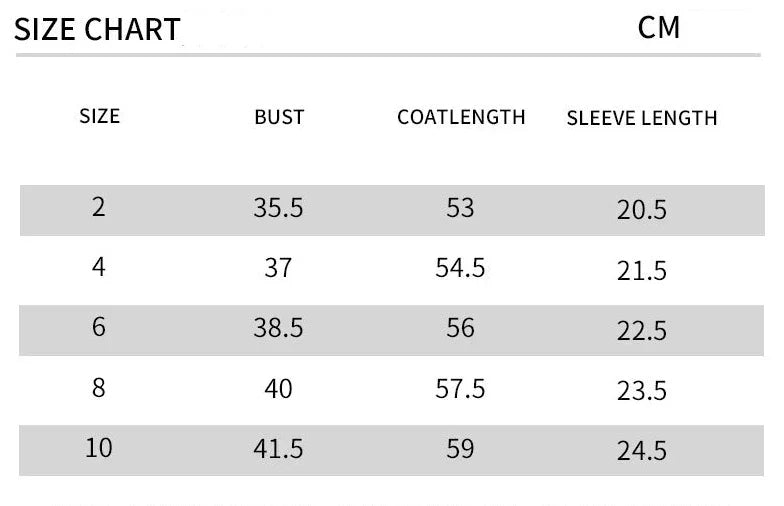The height and width of the screenshot is (506, 784).
Task: Click the SIZE CHART title
Action: tap(98, 30)
